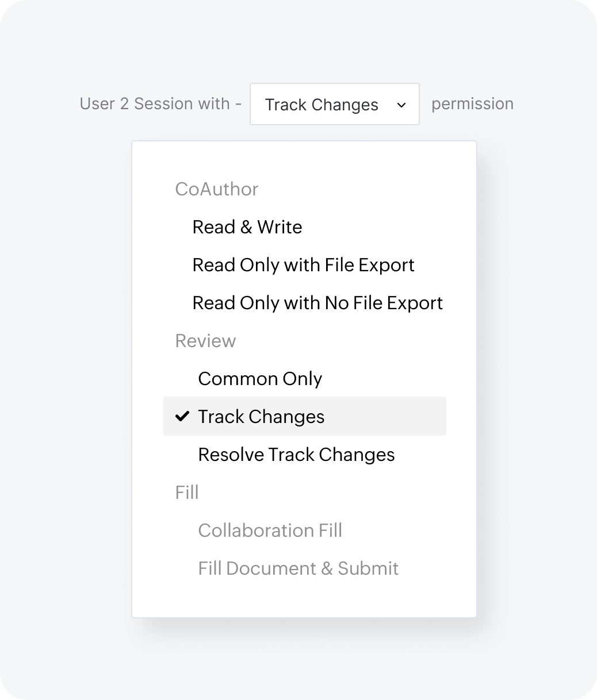Viewport: 597px width, 700px height.
Task: Pick Fill Document & Submit option
Action: (298, 568)
